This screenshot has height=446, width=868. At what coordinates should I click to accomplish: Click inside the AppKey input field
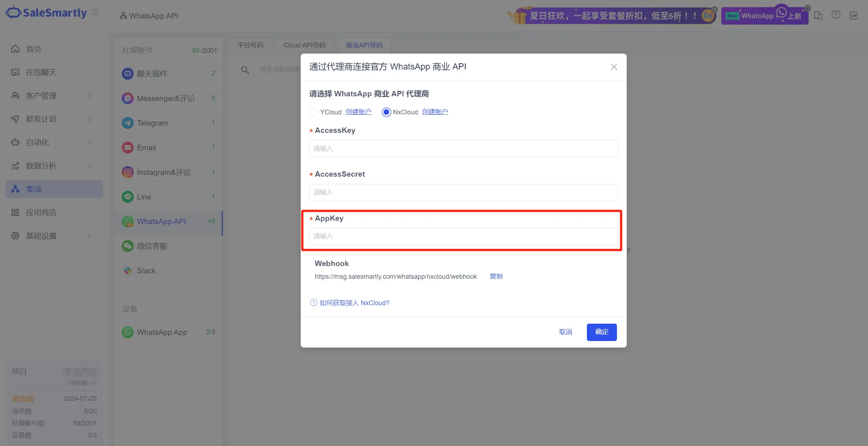tap(463, 236)
